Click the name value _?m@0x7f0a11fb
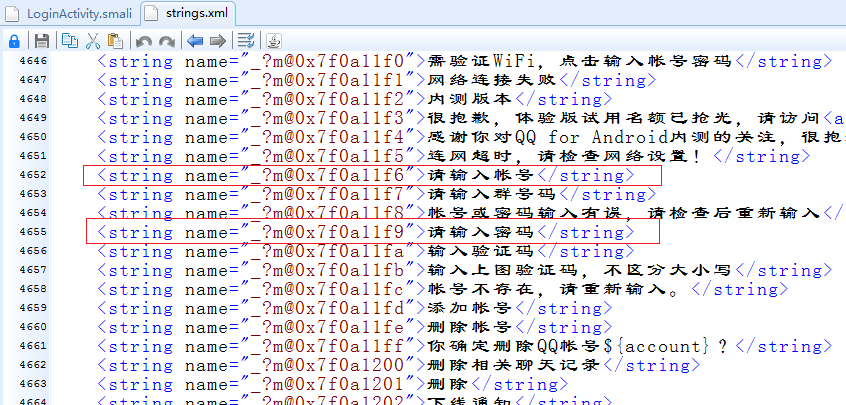846x405 pixels. click(x=328, y=270)
